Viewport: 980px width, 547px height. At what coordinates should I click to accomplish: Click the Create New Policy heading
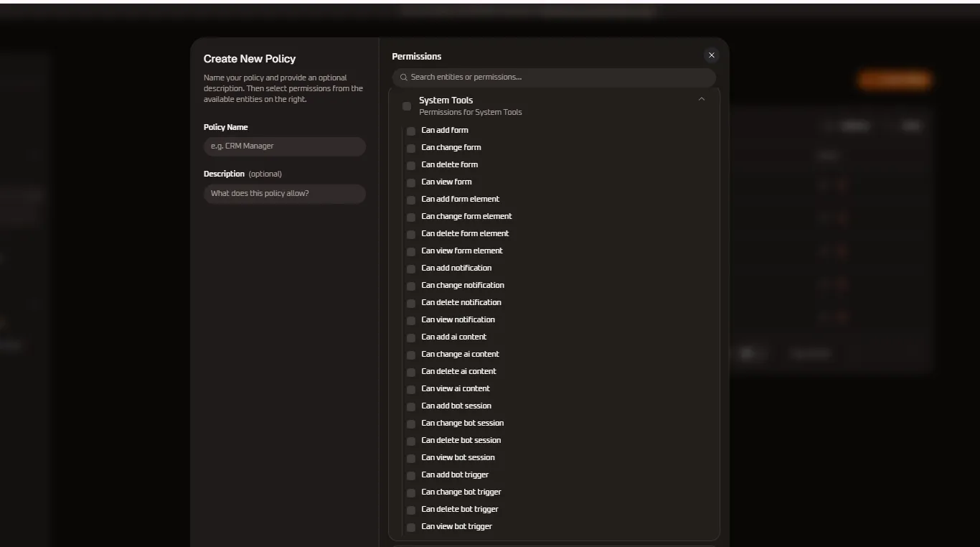coord(250,59)
